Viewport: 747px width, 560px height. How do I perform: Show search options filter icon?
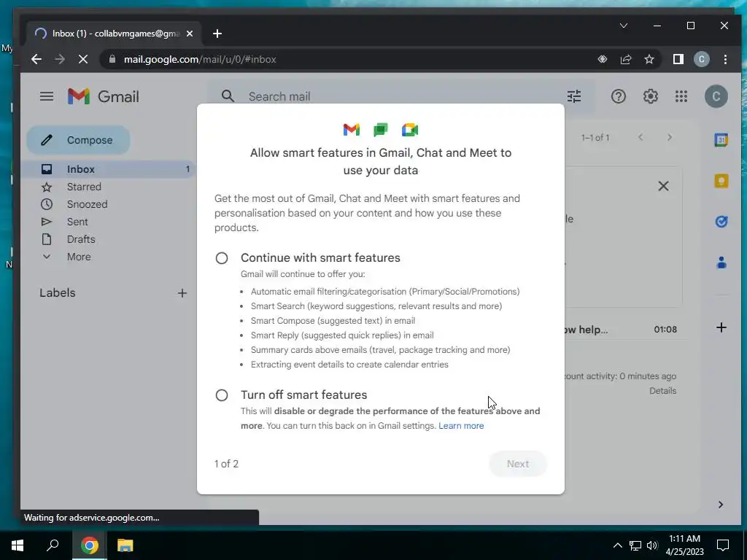click(x=573, y=96)
